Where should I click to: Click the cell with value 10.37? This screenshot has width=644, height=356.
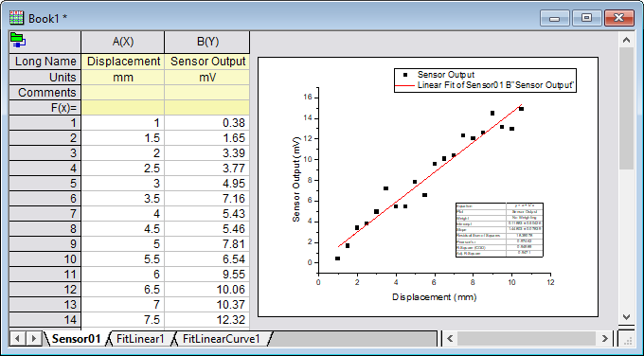point(207,305)
